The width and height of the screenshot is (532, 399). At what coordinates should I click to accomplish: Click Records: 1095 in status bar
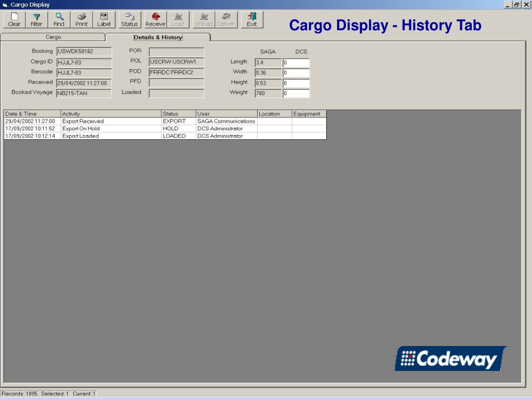pos(20,394)
